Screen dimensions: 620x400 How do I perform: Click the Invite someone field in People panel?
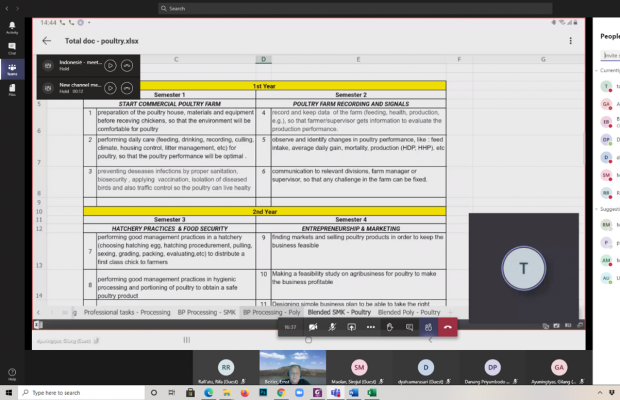point(610,55)
